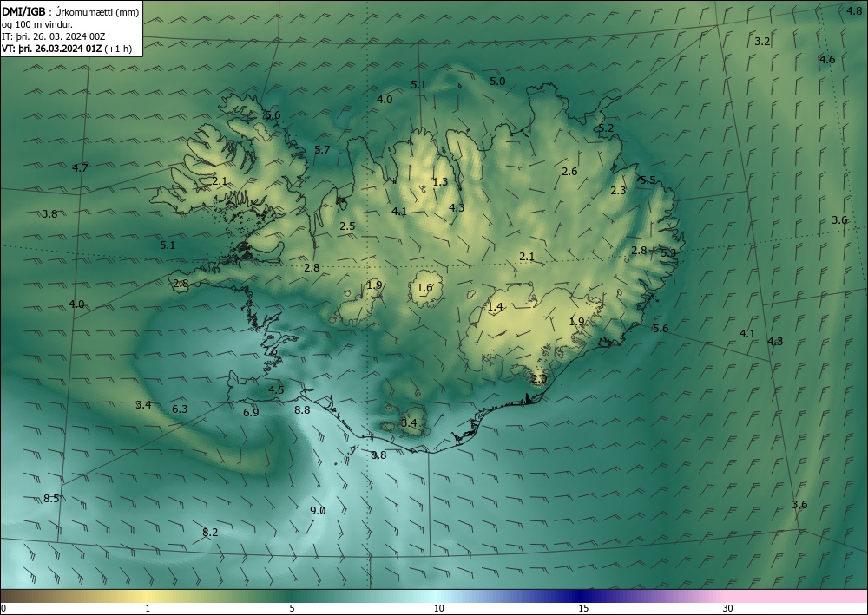Click the 4.7 value label
868x615 pixels.
(80, 168)
